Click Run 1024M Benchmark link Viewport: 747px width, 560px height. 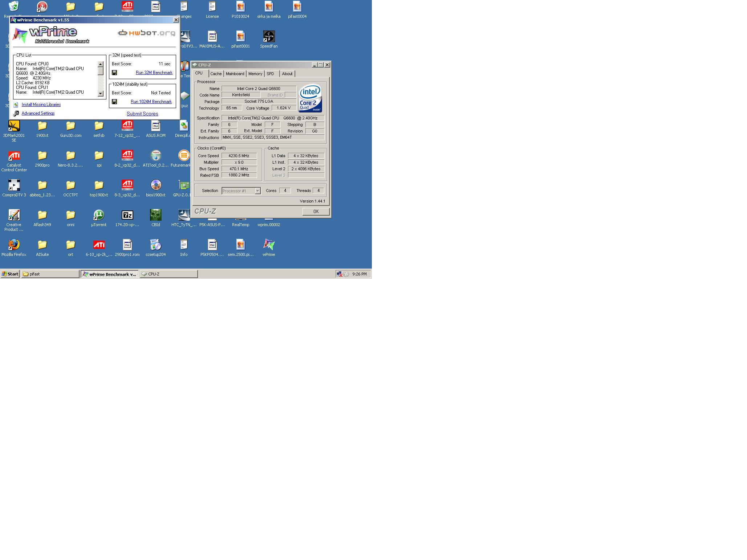pyautogui.click(x=151, y=102)
